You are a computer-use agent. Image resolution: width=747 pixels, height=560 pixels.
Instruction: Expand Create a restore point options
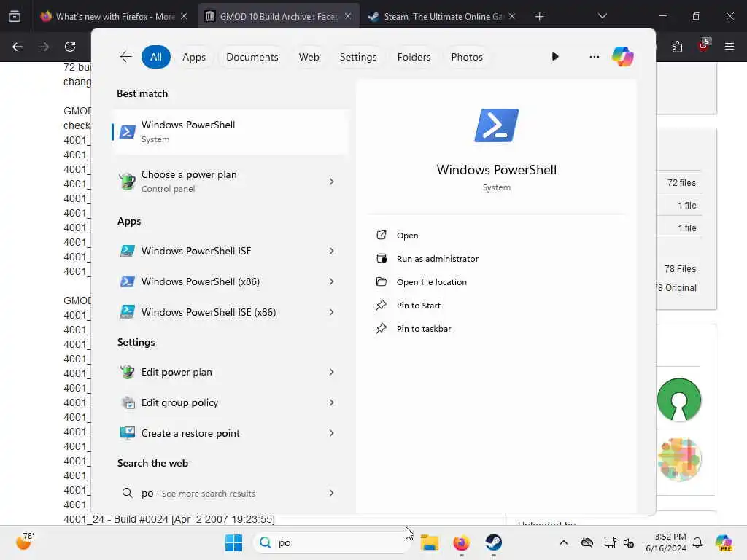pos(332,433)
